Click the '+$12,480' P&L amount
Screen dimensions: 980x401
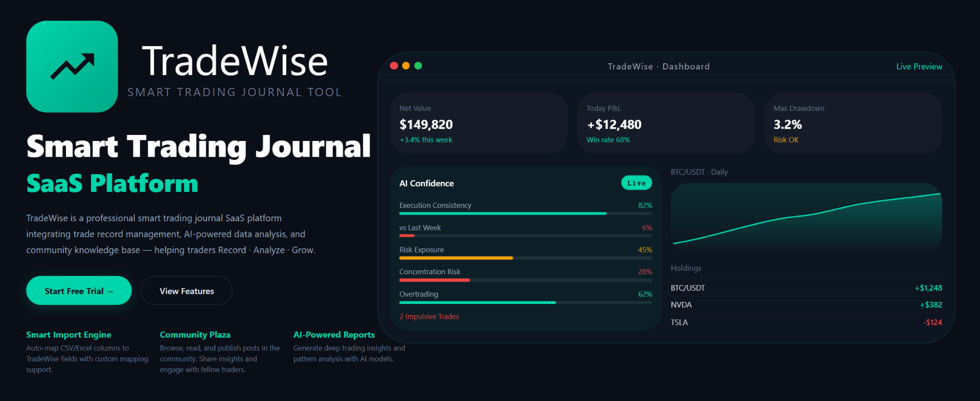(x=614, y=125)
